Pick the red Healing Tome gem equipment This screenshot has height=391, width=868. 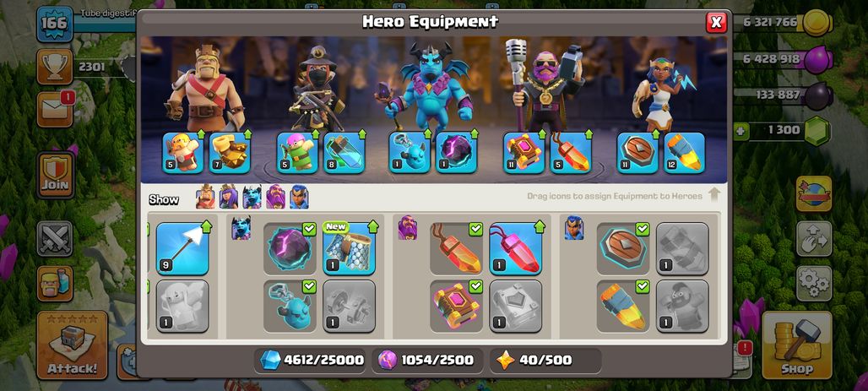tap(515, 248)
